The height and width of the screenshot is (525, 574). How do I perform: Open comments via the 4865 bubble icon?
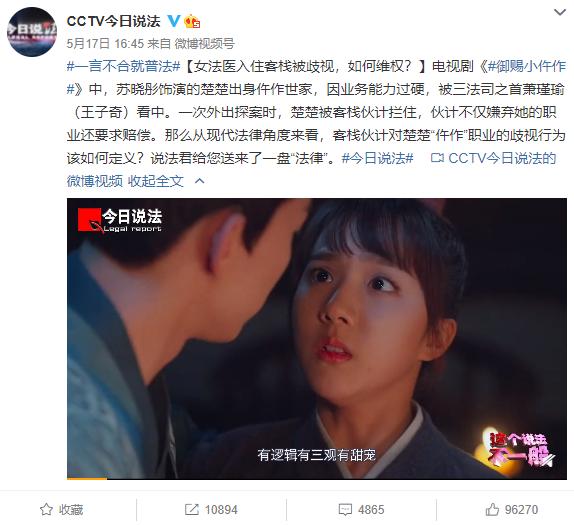click(x=345, y=510)
